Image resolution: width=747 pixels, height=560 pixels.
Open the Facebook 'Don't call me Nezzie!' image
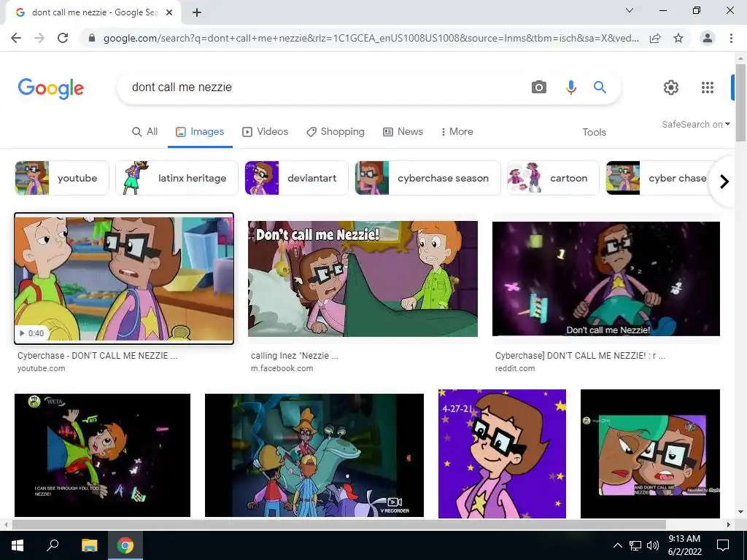pyautogui.click(x=363, y=279)
